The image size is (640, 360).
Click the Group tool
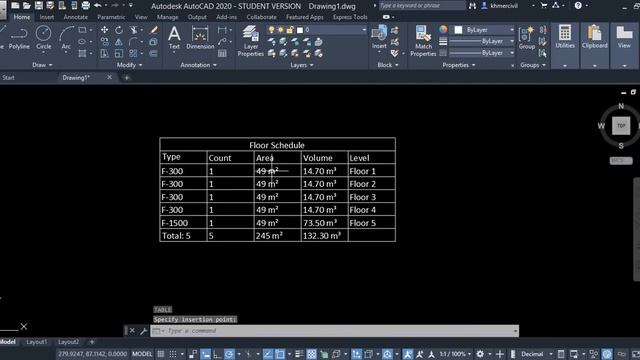pos(527,38)
